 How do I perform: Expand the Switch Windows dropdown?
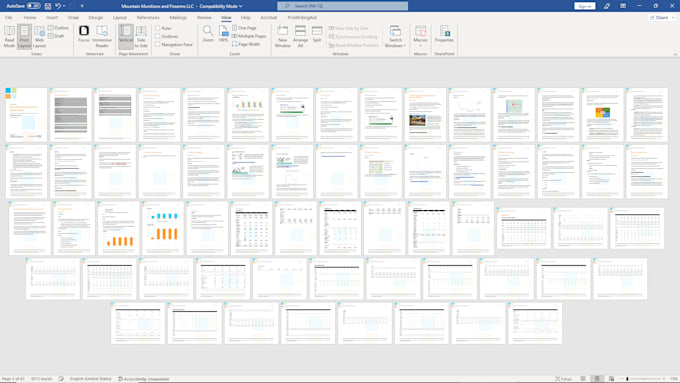point(395,36)
